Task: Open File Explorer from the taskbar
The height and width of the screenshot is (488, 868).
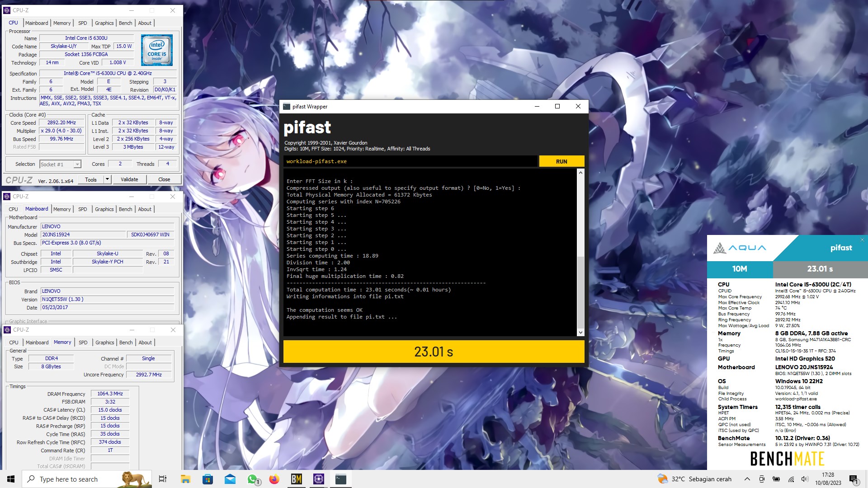Action: [x=185, y=479]
